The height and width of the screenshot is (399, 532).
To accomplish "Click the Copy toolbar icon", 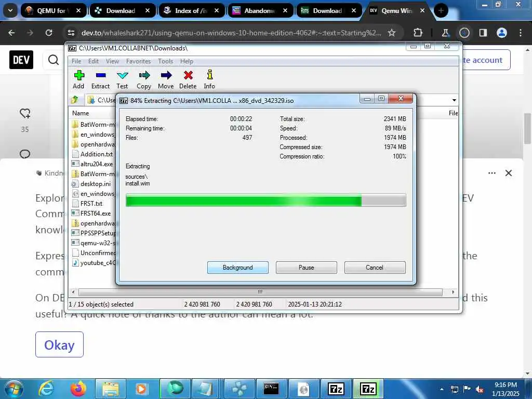I will tap(144, 79).
